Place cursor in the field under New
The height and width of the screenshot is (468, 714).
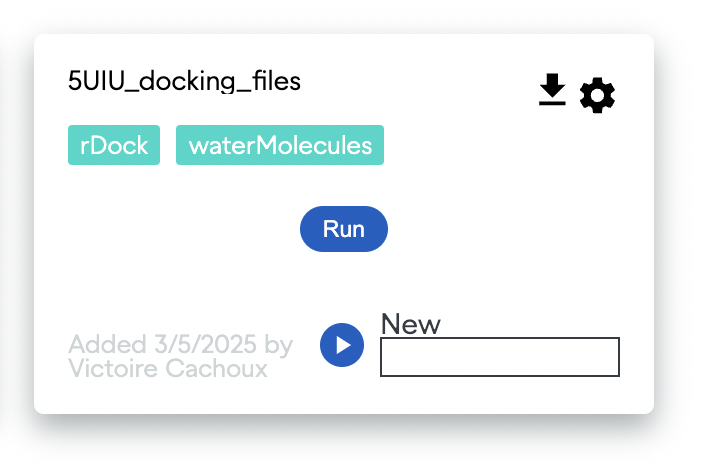(x=499, y=357)
